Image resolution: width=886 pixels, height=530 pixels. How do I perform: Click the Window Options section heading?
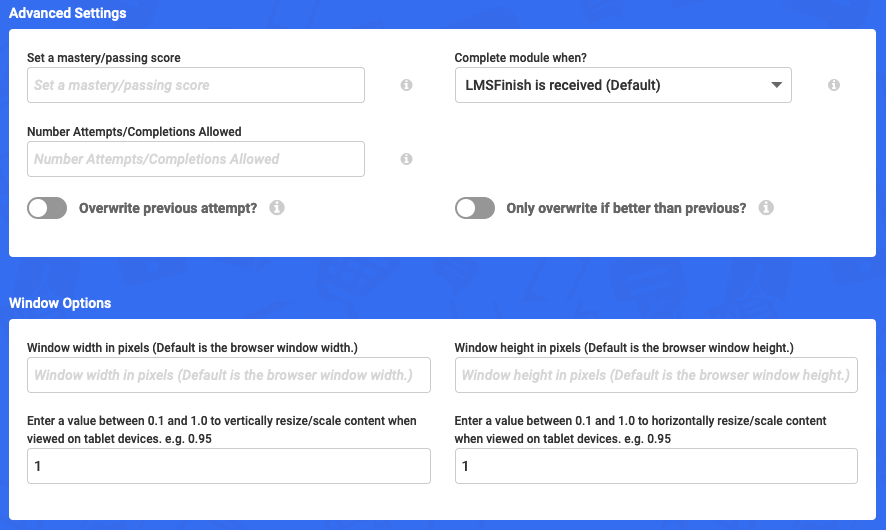click(60, 303)
